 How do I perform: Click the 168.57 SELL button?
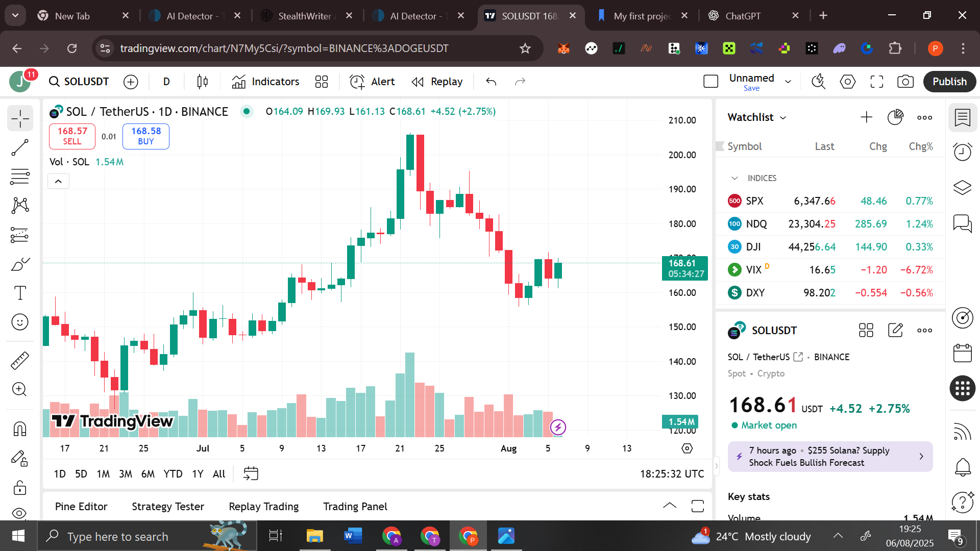click(x=72, y=136)
